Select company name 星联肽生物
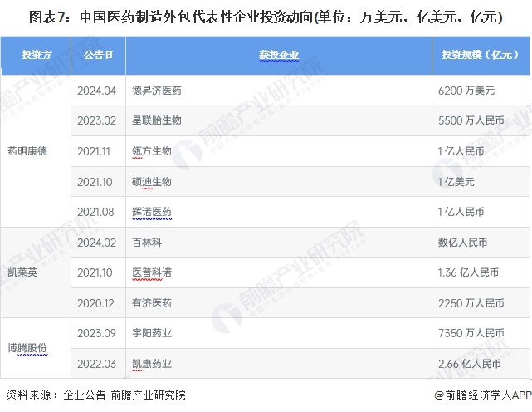The height and width of the screenshot is (412, 532). pyautogui.click(x=157, y=120)
